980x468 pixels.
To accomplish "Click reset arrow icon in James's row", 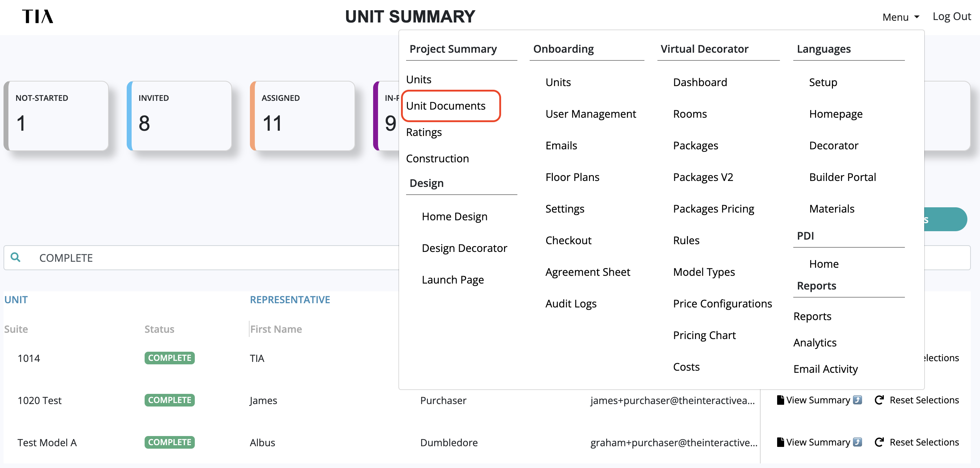I will tap(879, 400).
